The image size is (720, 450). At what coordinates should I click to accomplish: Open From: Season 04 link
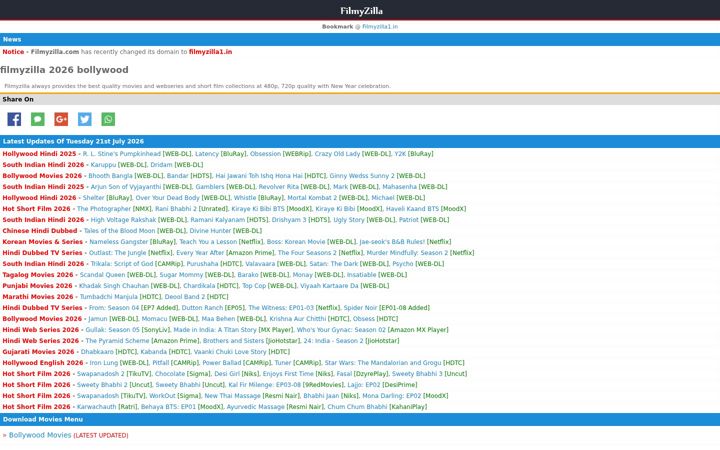click(x=114, y=308)
